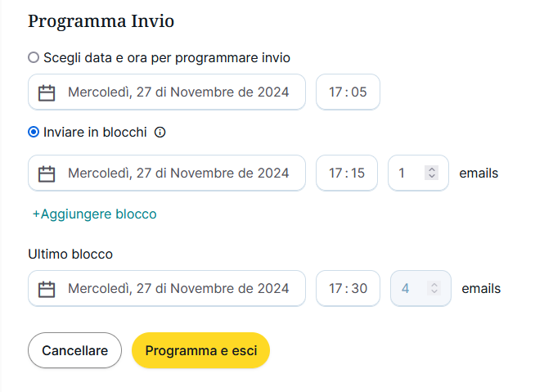553x392 pixels.
Task: Click calendar icon under Ultimo blocco
Action: coord(47,289)
